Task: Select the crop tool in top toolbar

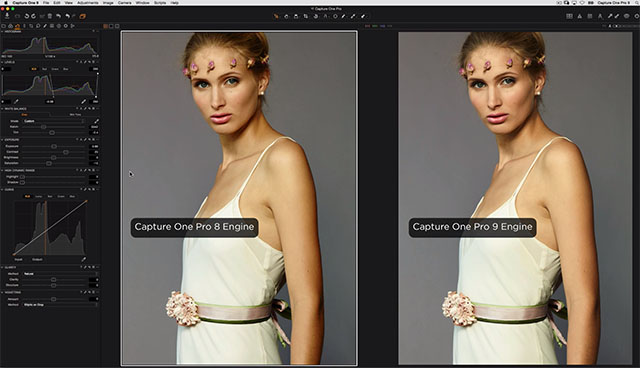Action: (306, 16)
